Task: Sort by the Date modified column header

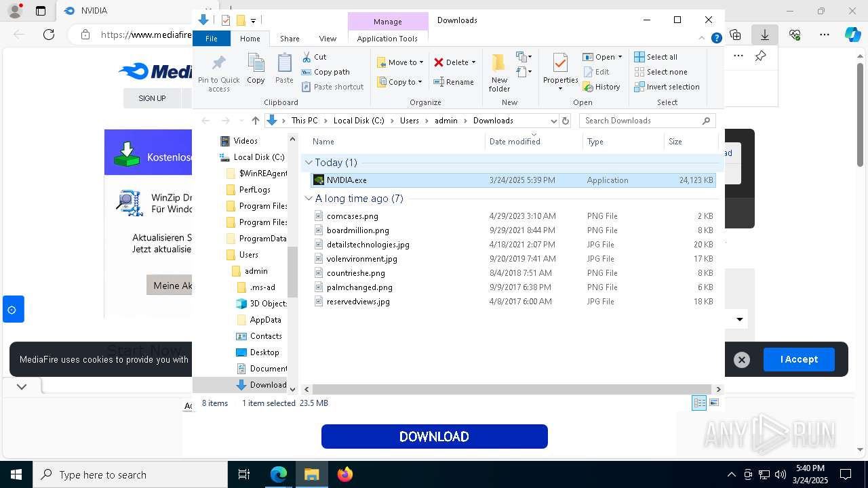Action: (534, 142)
